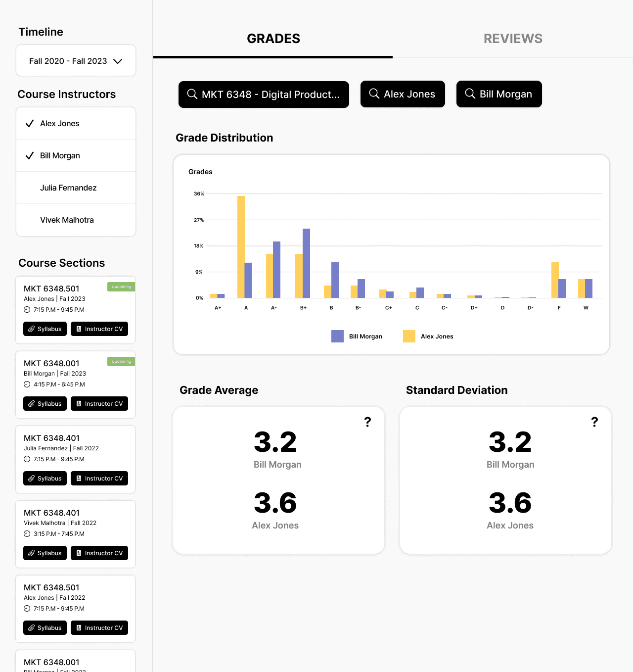
Task: Open Instructor CV for Julia Fernandez section
Action: coord(99,479)
